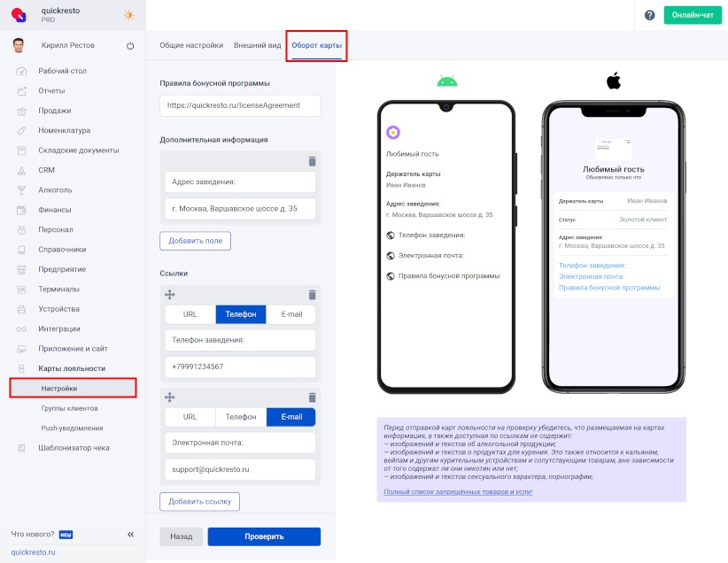728x563 pixels.
Task: Collapse sidebar with double chevron icon
Action: click(131, 534)
